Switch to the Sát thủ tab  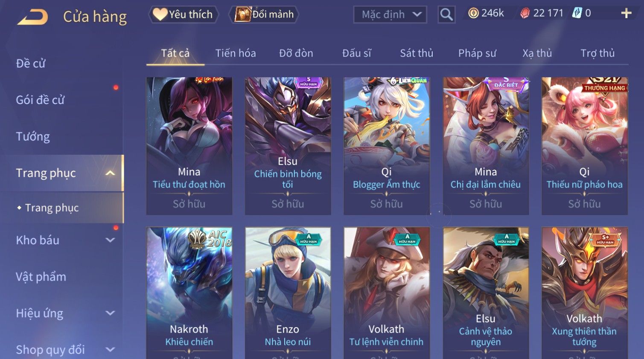[x=417, y=53]
